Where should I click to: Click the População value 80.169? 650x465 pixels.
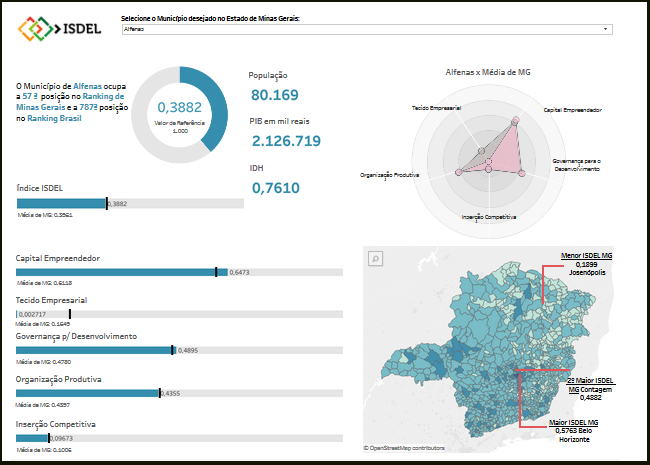pos(275,95)
